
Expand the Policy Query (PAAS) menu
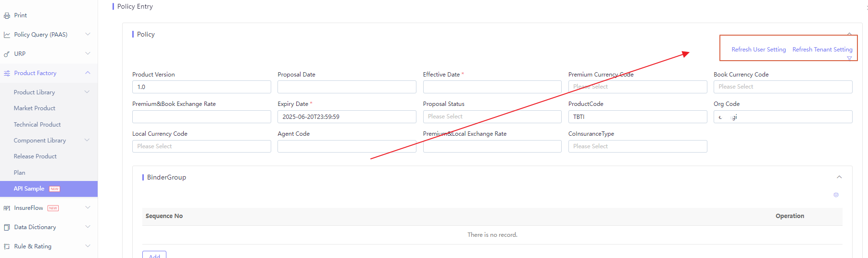[88, 34]
